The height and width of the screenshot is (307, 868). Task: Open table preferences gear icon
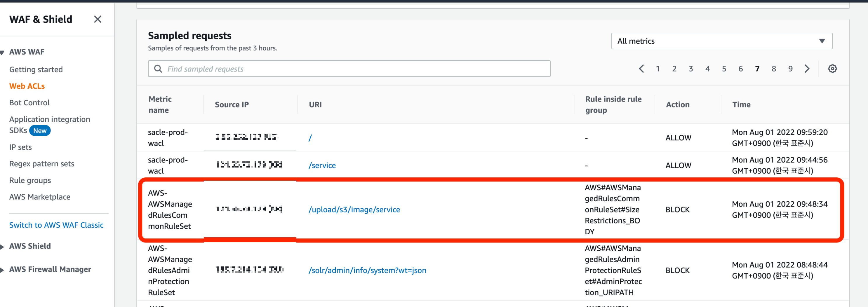coord(832,69)
